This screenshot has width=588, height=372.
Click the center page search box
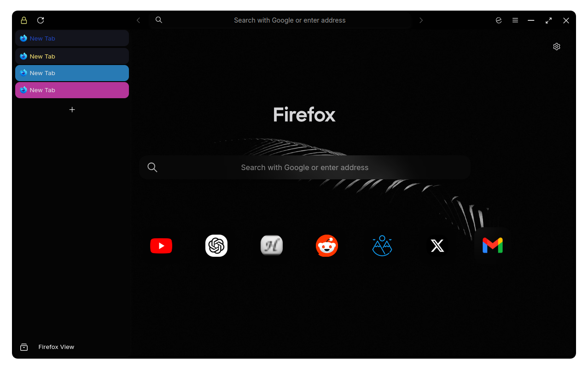tap(305, 167)
